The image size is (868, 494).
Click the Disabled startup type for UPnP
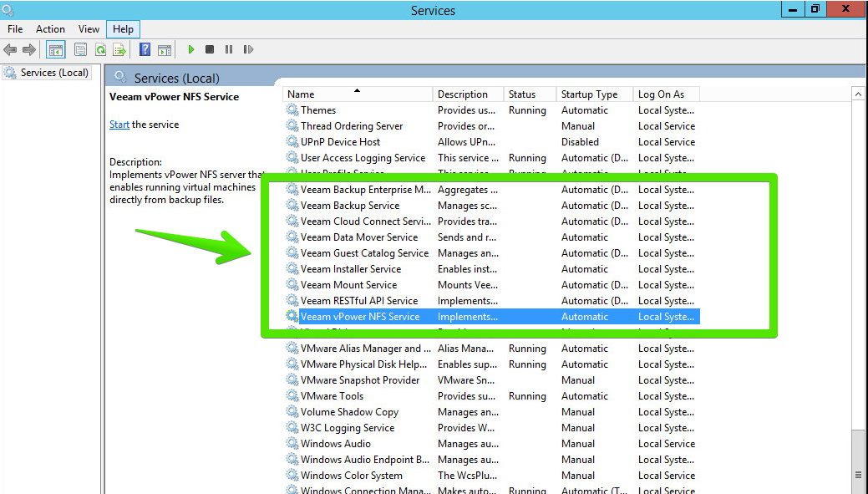pyautogui.click(x=580, y=142)
